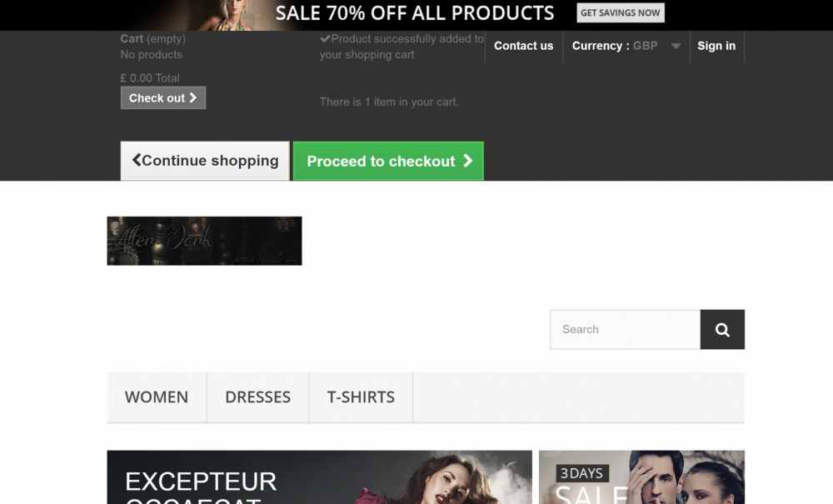The image size is (833, 504).
Task: Click the GET SAVINGS NOW banner button
Action: 621,12
